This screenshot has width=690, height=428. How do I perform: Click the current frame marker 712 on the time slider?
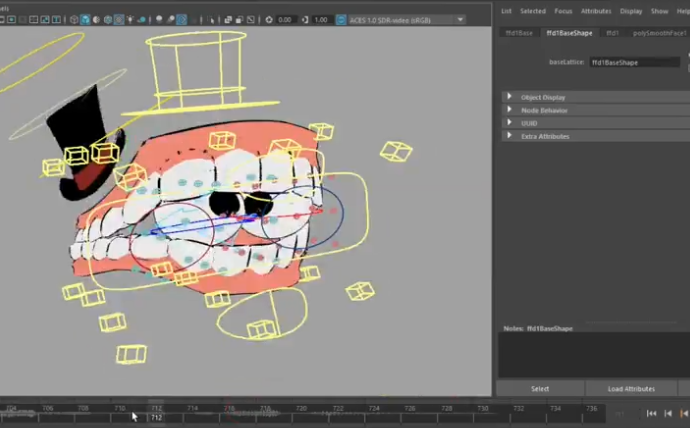pos(156,417)
